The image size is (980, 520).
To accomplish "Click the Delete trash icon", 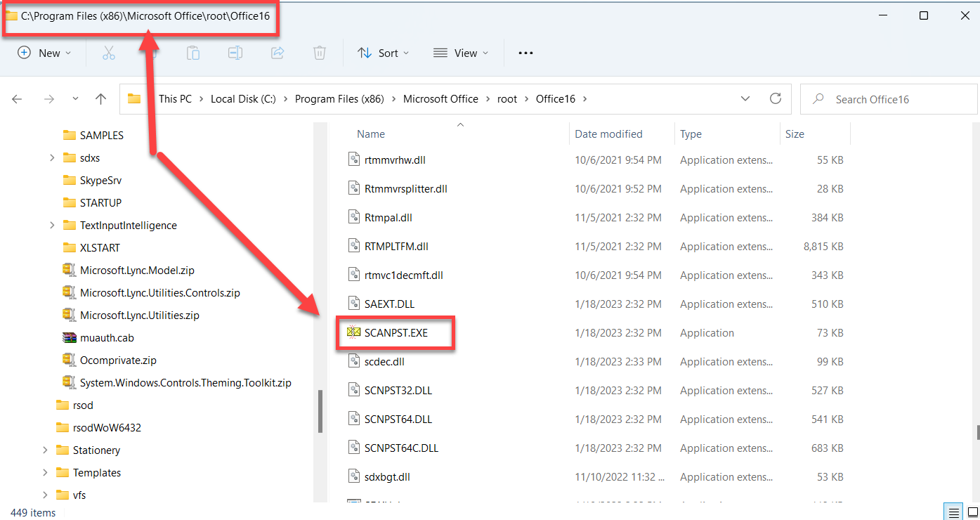I will pos(319,53).
